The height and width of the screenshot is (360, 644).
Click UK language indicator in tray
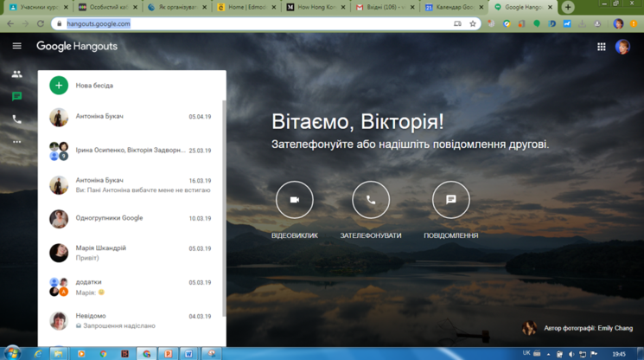click(526, 352)
